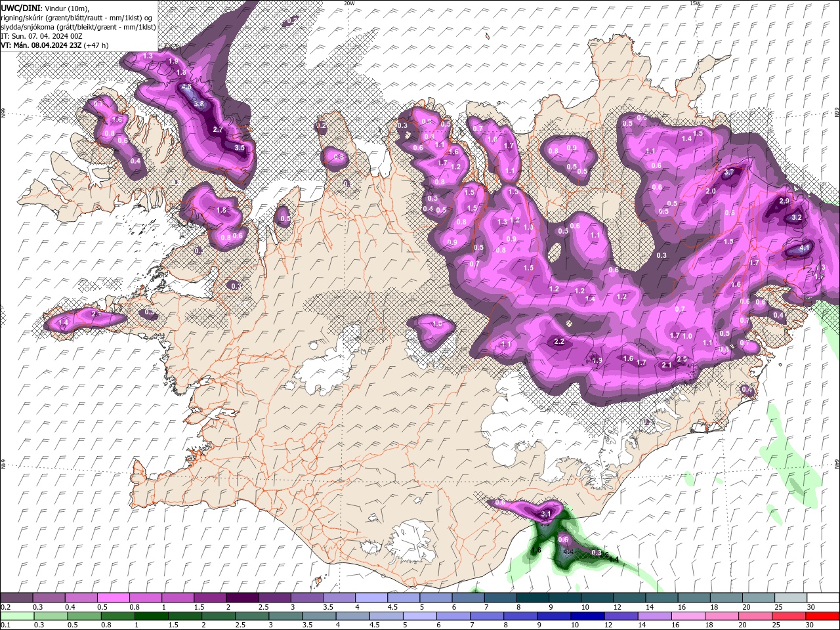Click bottom legend swatch between 16 and 18
The image size is (840, 630).
click(x=688, y=616)
